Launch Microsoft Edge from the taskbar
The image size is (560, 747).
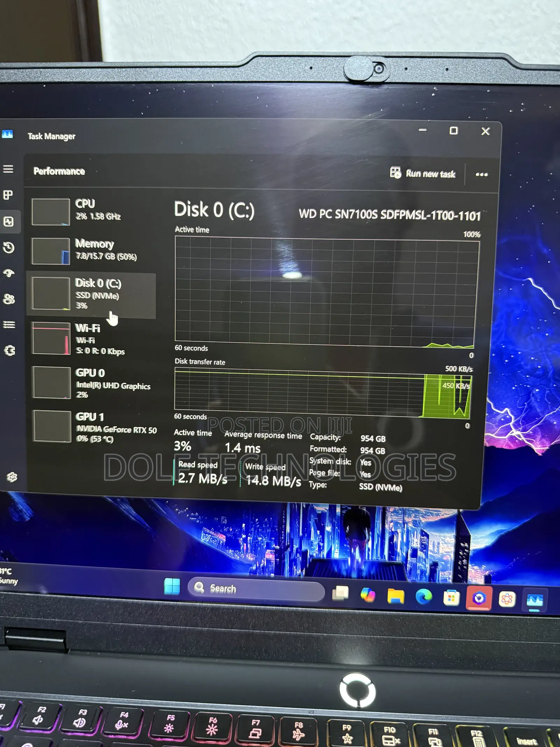click(x=423, y=597)
